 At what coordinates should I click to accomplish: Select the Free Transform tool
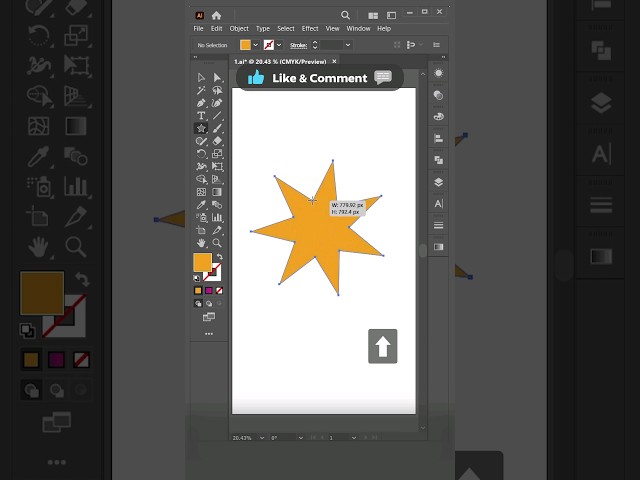point(217,167)
